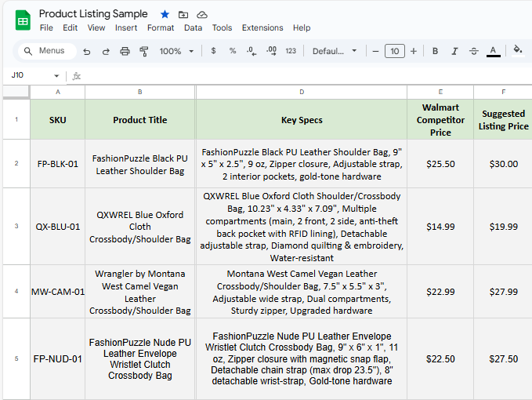The height and width of the screenshot is (400, 532).
Task: Select the Product Title header cell
Action: click(x=139, y=119)
